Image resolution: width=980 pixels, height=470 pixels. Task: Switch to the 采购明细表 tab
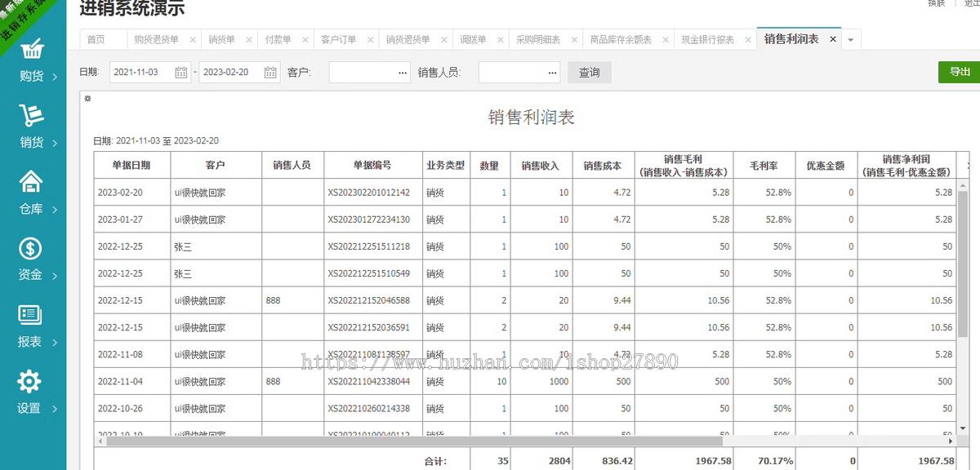[538, 39]
